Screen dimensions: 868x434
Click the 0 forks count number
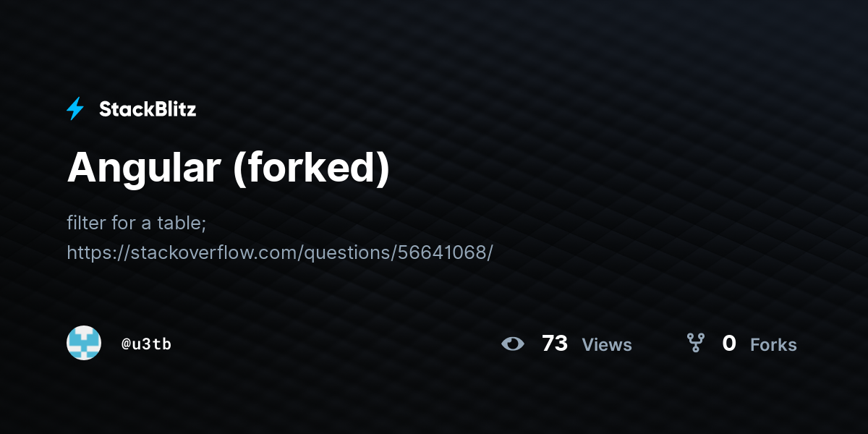tap(729, 344)
